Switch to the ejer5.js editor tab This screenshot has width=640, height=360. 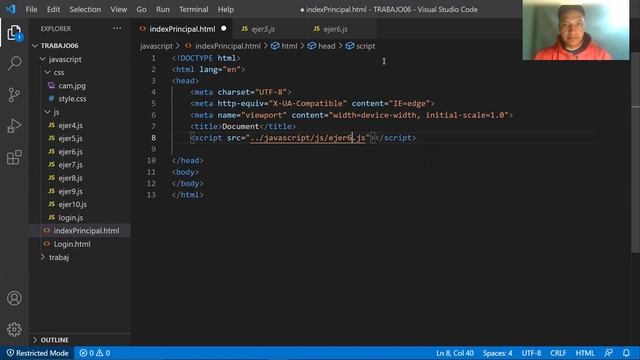coord(263,29)
